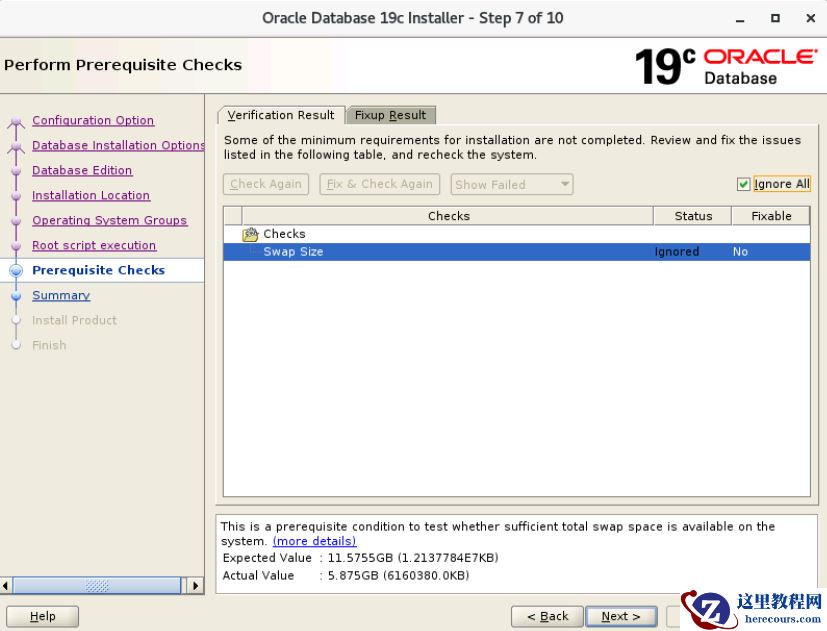
Task: Click the Fixable column header
Action: tap(771, 216)
